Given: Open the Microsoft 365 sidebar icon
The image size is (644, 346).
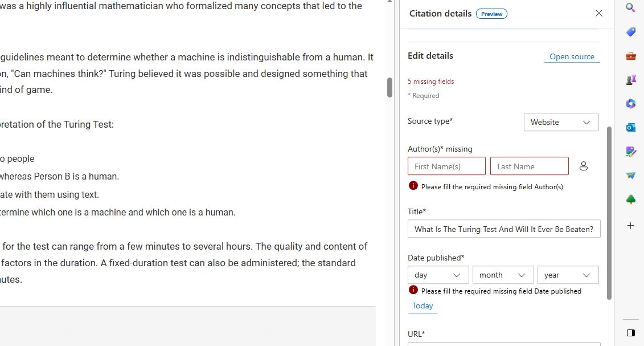Looking at the screenshot, I should 630,104.
